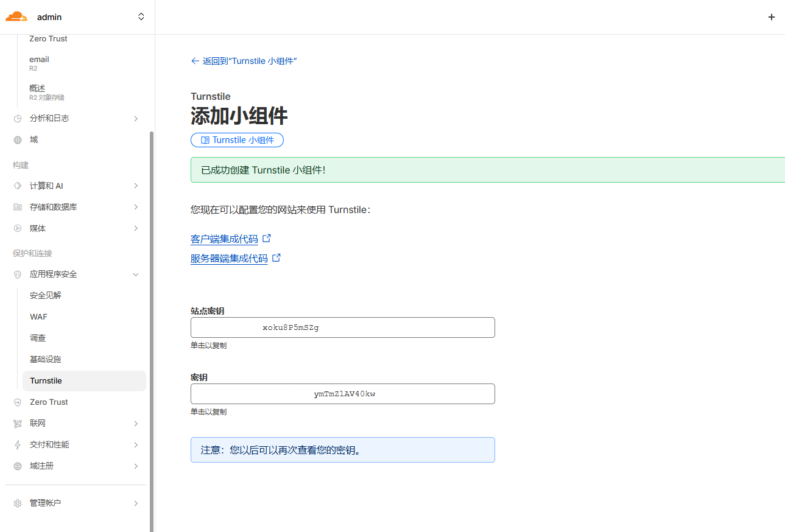Open Zero Trust under 保护和连接
The width and height of the screenshot is (785, 532).
pos(49,402)
